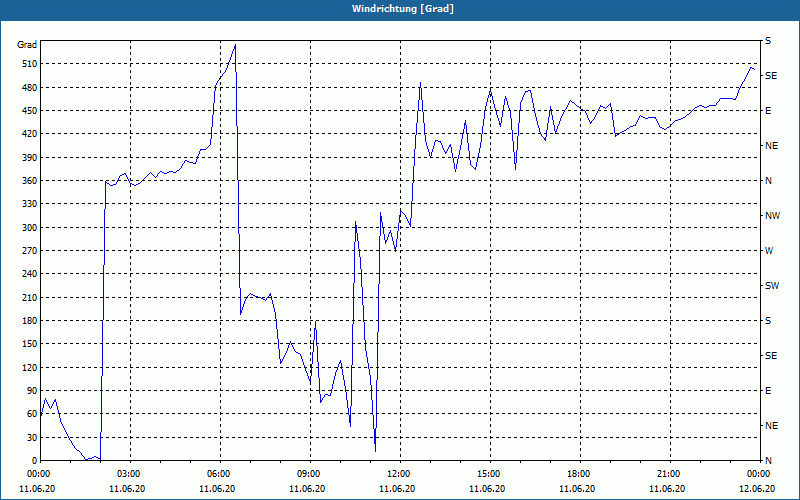Click the 06:00 time label
Image resolution: width=800 pixels, height=500 pixels.
[x=220, y=474]
